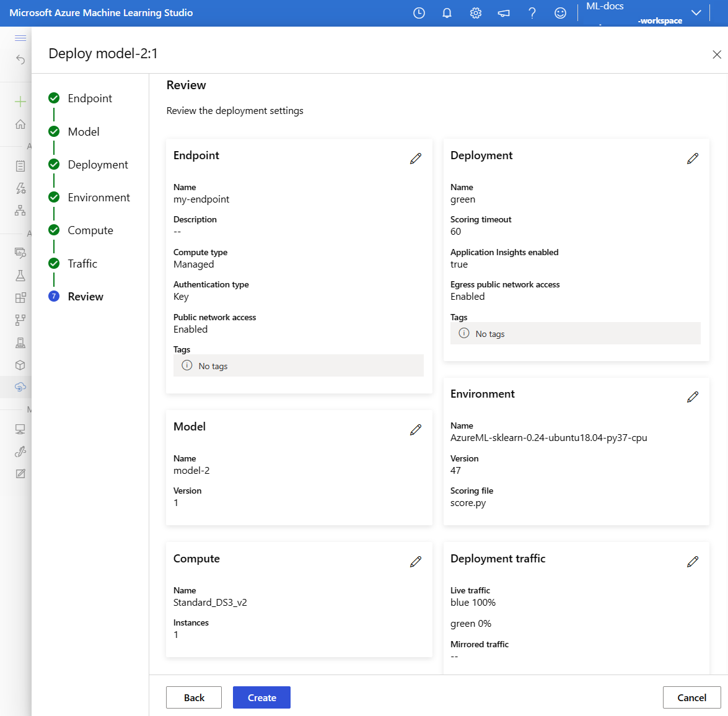The image size is (728, 716).
Task: Open Compute section edit pencil
Action: click(416, 562)
